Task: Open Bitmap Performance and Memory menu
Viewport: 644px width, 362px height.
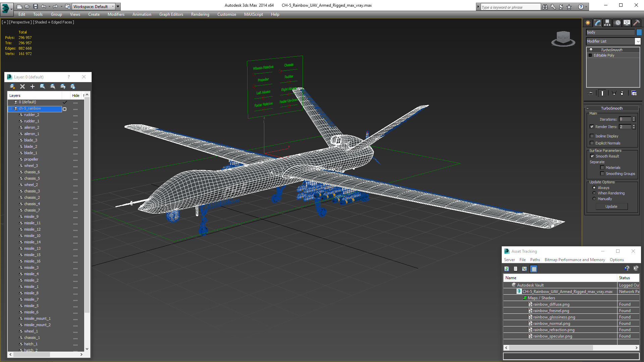Action: pyautogui.click(x=575, y=260)
